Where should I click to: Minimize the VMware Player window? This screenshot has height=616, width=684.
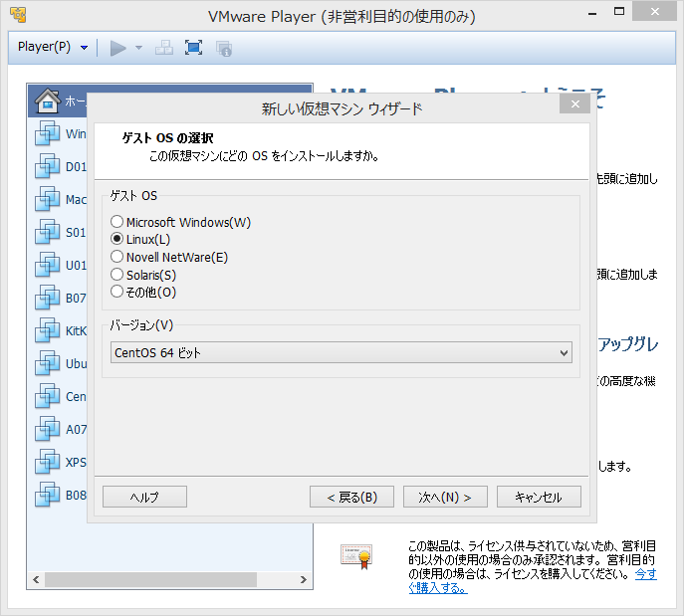[592, 13]
